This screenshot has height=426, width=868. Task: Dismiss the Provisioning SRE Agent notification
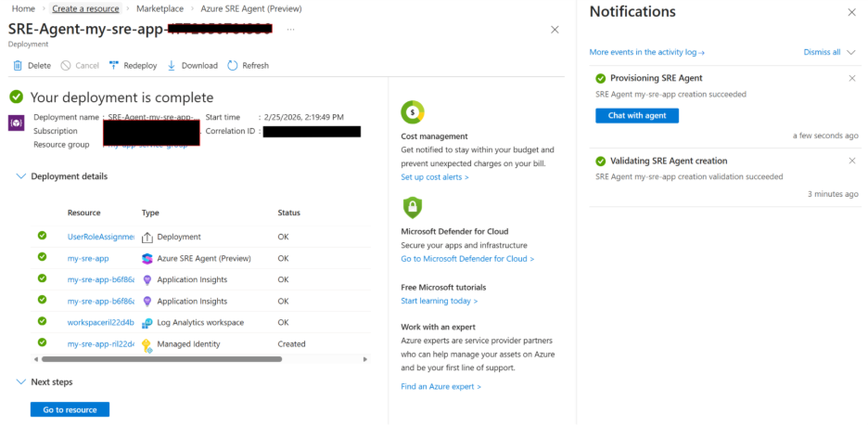pyautogui.click(x=852, y=78)
